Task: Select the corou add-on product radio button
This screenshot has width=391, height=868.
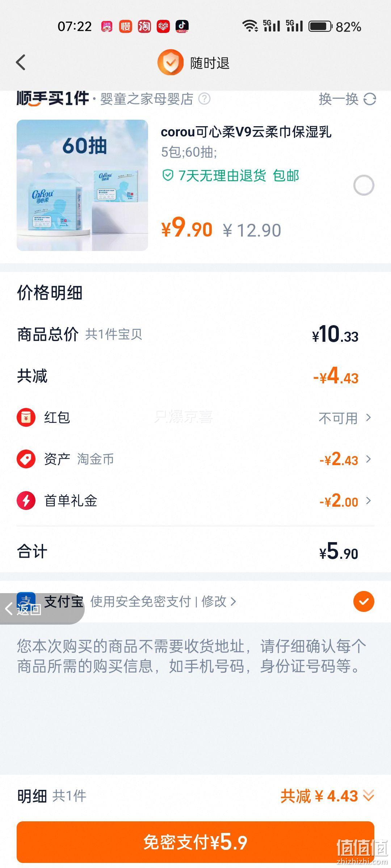Action: (x=363, y=185)
